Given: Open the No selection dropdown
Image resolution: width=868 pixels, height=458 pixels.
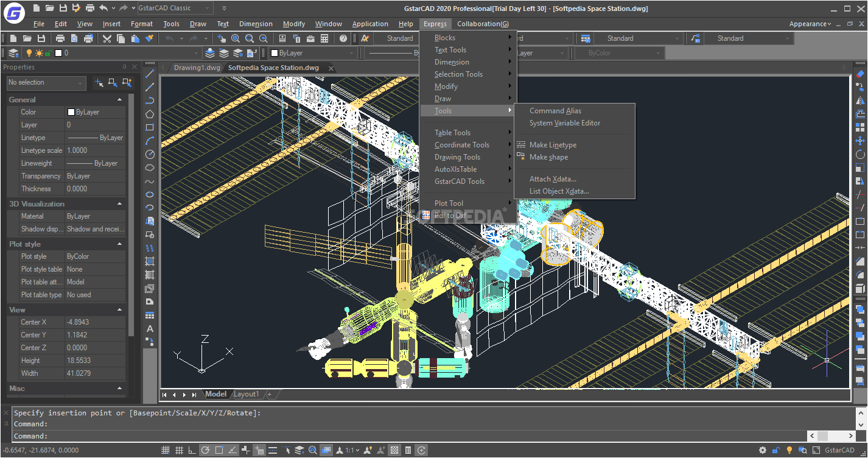Looking at the screenshot, I should [x=46, y=82].
